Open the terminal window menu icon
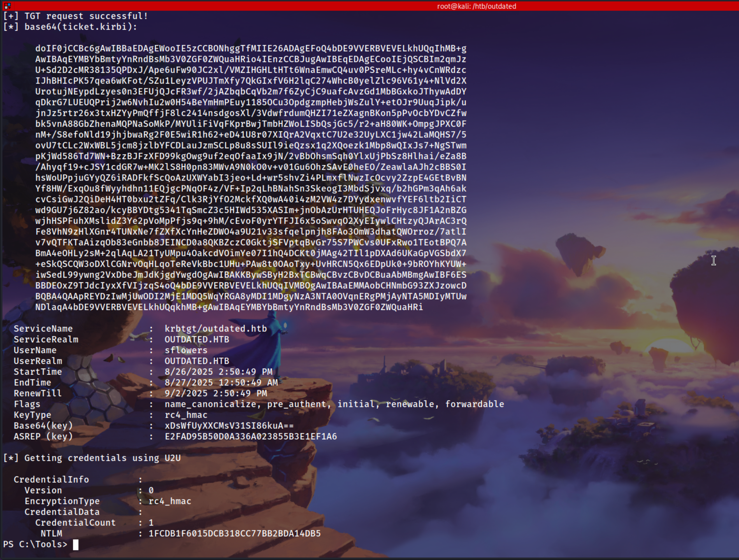 point(7,6)
